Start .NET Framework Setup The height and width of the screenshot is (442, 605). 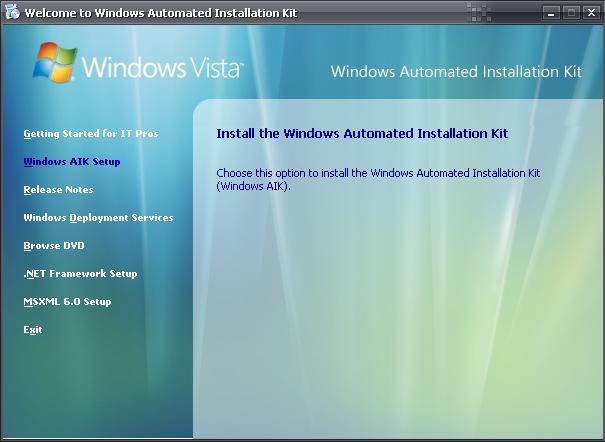click(x=80, y=274)
